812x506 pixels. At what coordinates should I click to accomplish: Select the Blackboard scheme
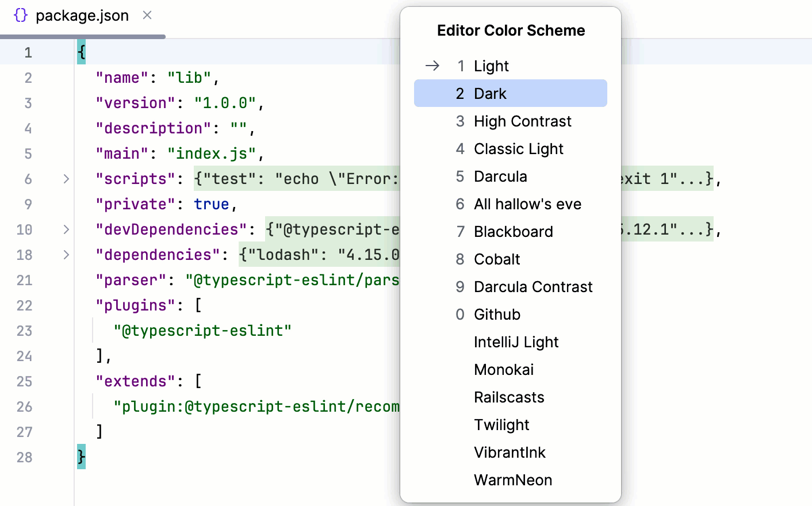[513, 232]
